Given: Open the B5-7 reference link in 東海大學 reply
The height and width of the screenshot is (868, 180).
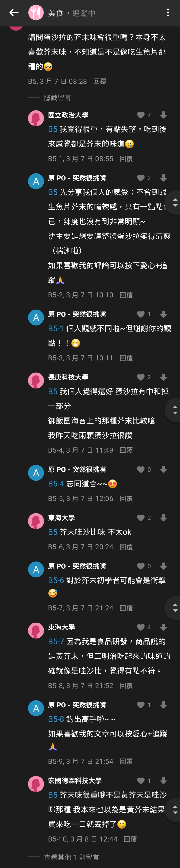Looking at the screenshot, I should [56, 642].
